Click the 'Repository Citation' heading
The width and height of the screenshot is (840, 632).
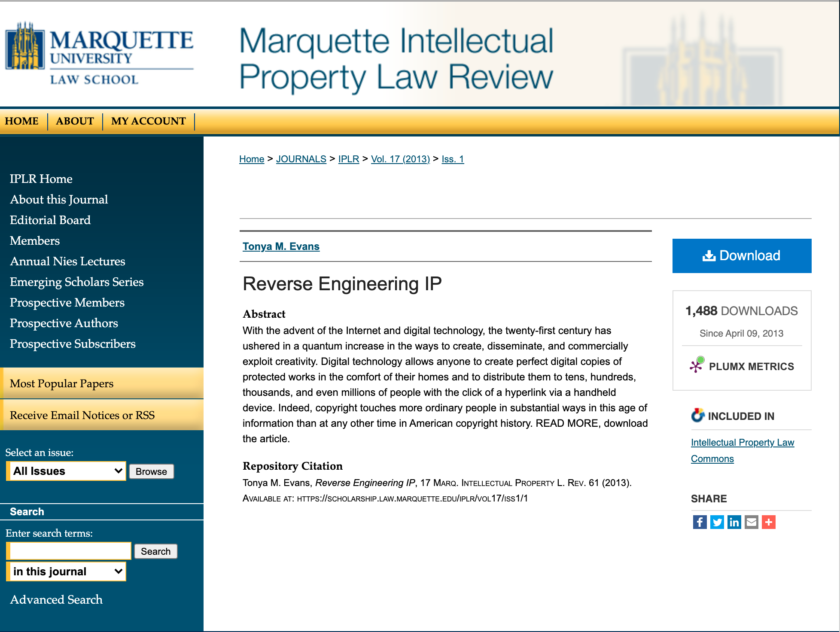click(292, 466)
